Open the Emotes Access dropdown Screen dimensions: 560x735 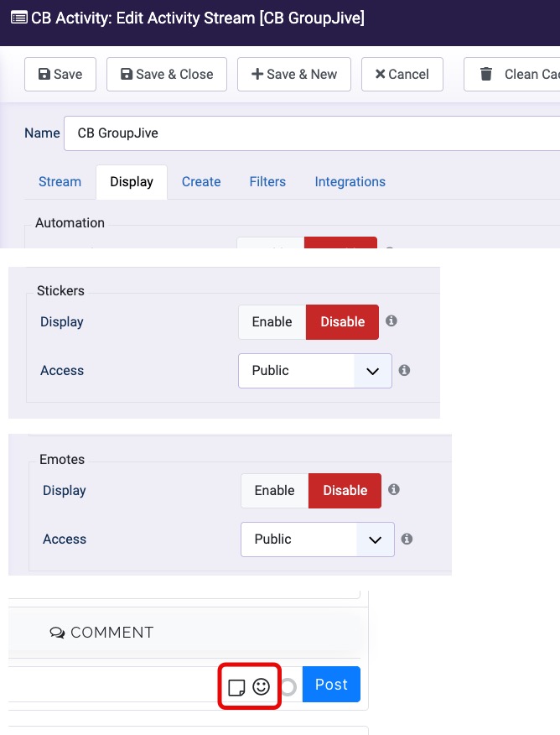click(x=317, y=540)
